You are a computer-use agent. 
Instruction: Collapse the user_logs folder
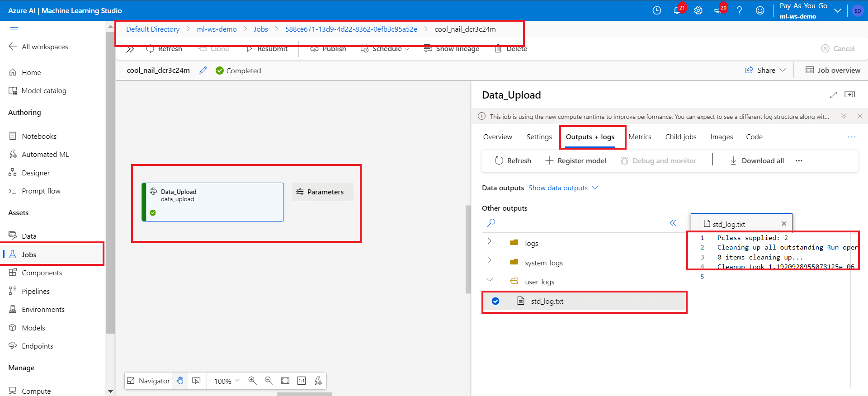click(x=490, y=280)
